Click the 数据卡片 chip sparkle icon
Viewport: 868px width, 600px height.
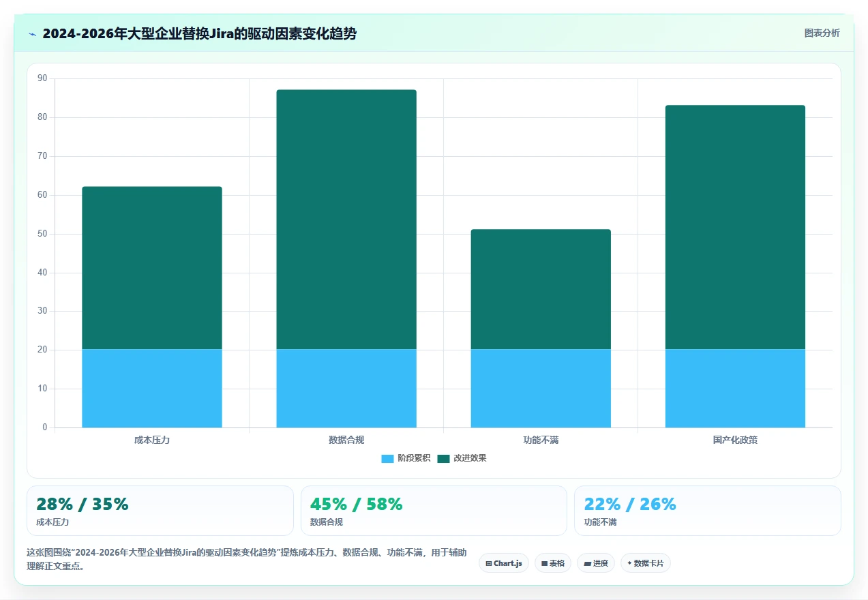pos(629,563)
